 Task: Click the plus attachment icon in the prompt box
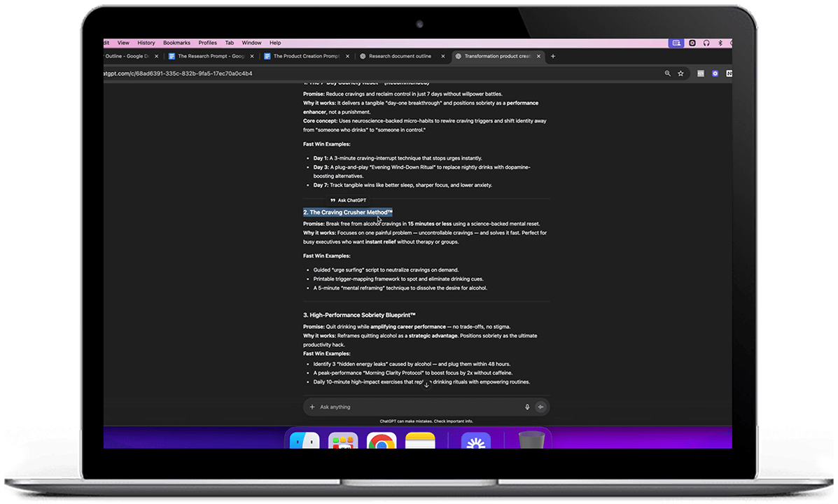click(312, 407)
